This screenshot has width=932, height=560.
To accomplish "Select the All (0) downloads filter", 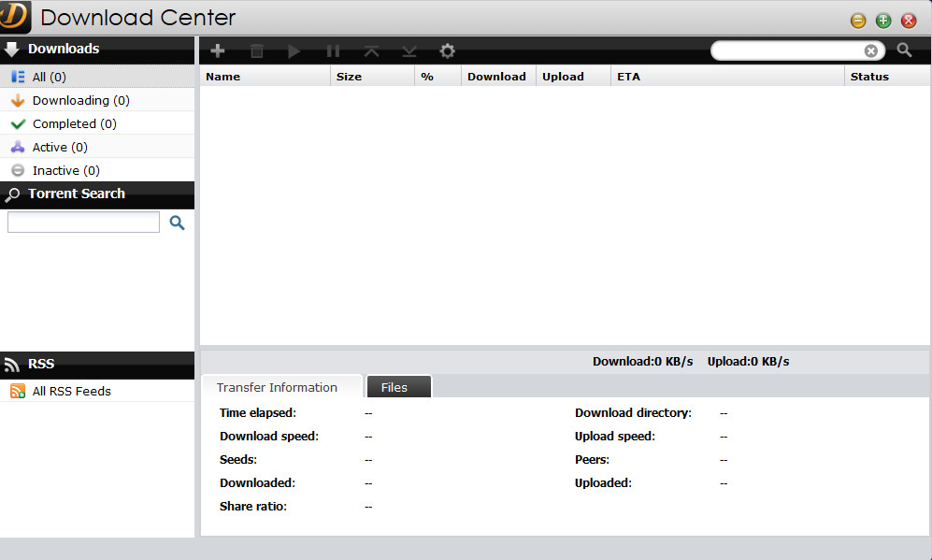I will (49, 77).
